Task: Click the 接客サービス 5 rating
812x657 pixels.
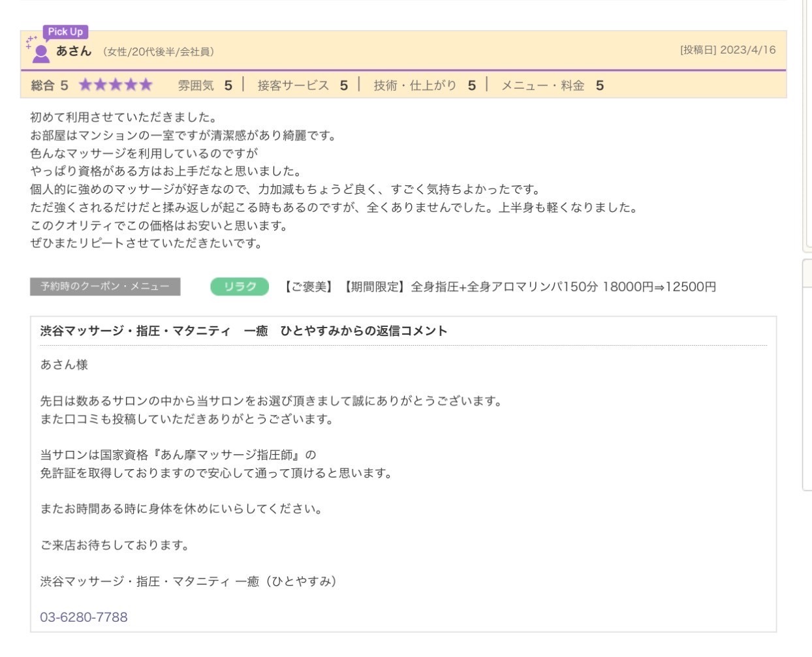Action: [302, 85]
